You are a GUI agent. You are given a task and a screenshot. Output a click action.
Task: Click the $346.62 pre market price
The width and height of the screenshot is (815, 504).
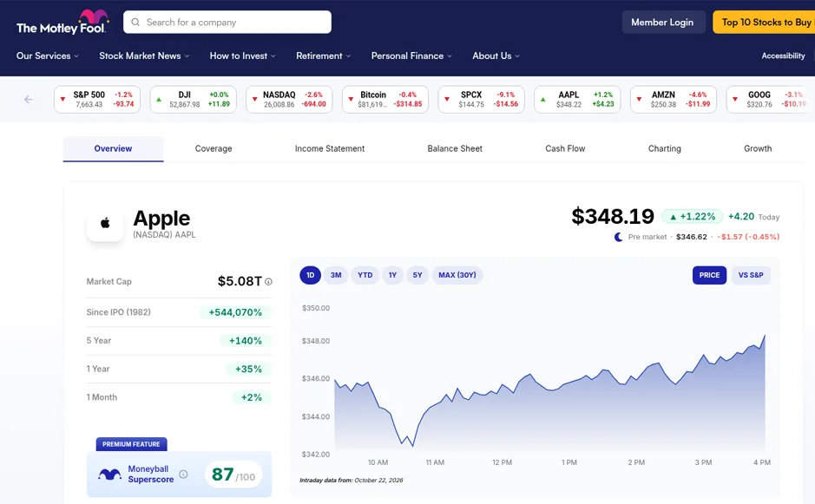click(691, 237)
